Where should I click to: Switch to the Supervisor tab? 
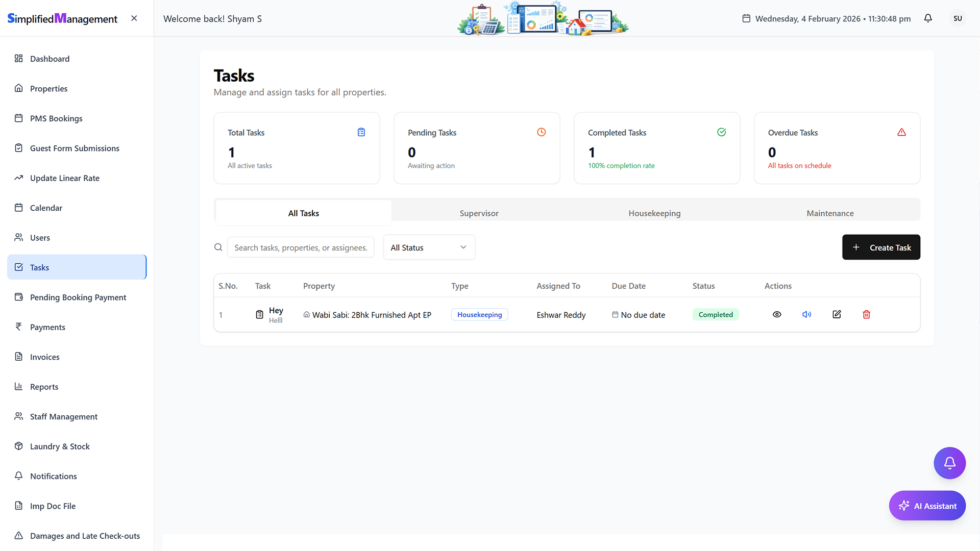[x=479, y=213]
